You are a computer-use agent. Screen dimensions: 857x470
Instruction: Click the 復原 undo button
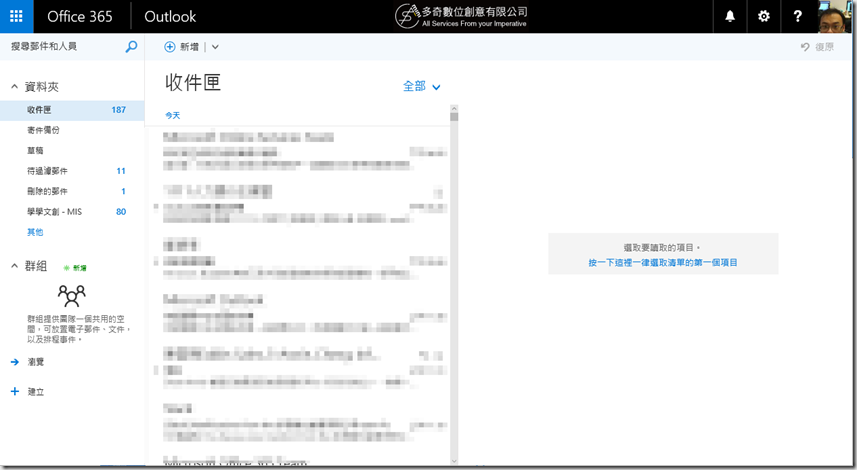pos(818,47)
